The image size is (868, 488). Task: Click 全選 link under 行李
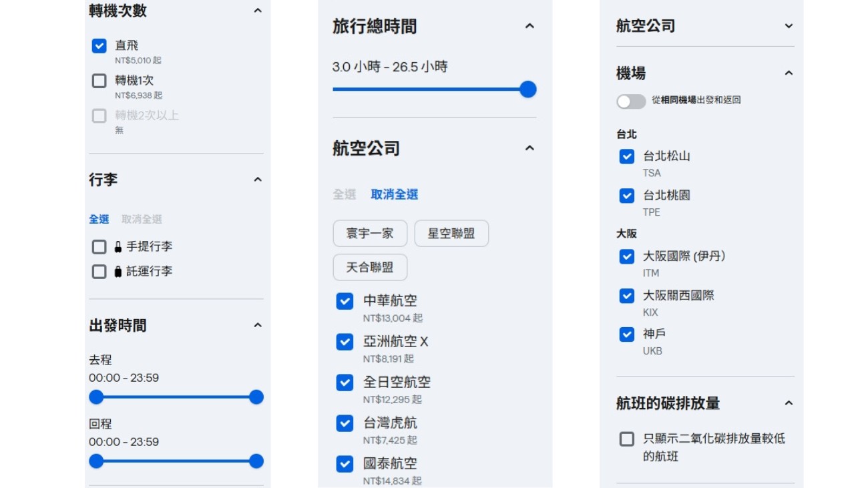click(99, 219)
